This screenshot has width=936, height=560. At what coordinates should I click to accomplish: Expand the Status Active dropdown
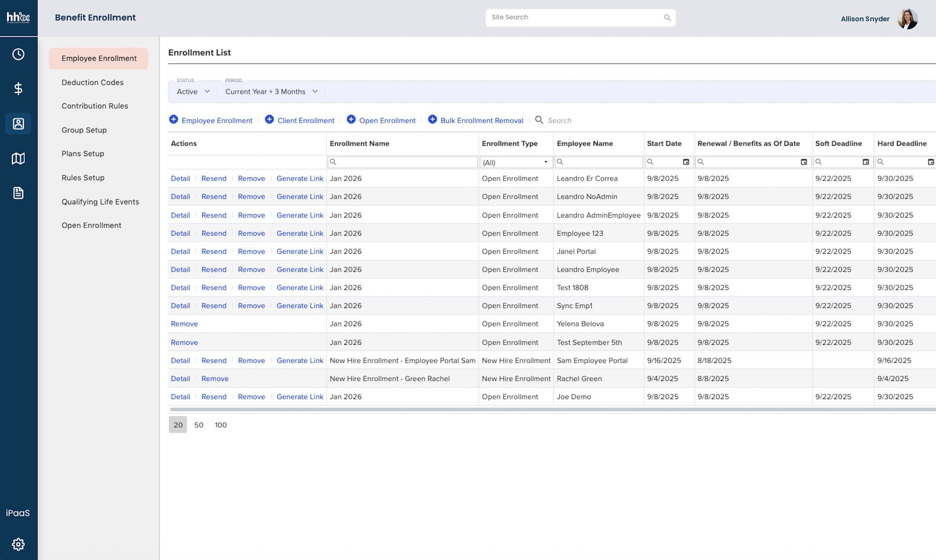tap(193, 92)
